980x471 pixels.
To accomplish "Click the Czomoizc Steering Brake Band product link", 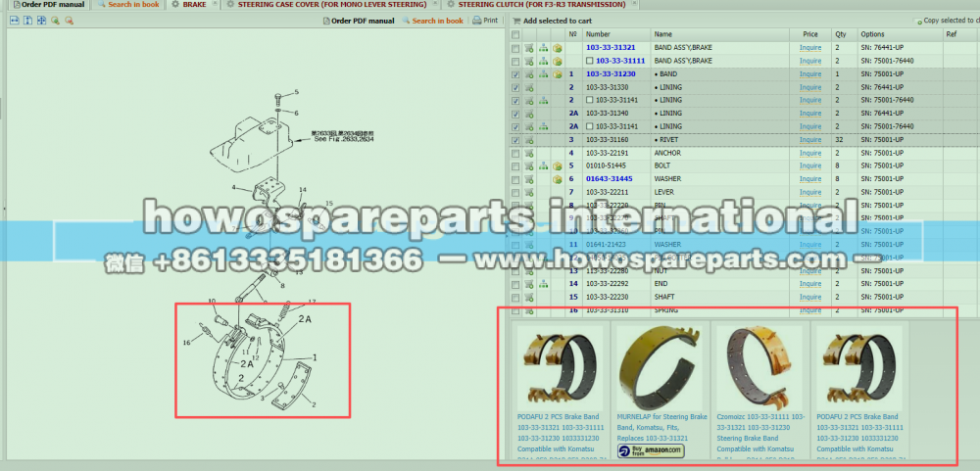I will (x=760, y=437).
